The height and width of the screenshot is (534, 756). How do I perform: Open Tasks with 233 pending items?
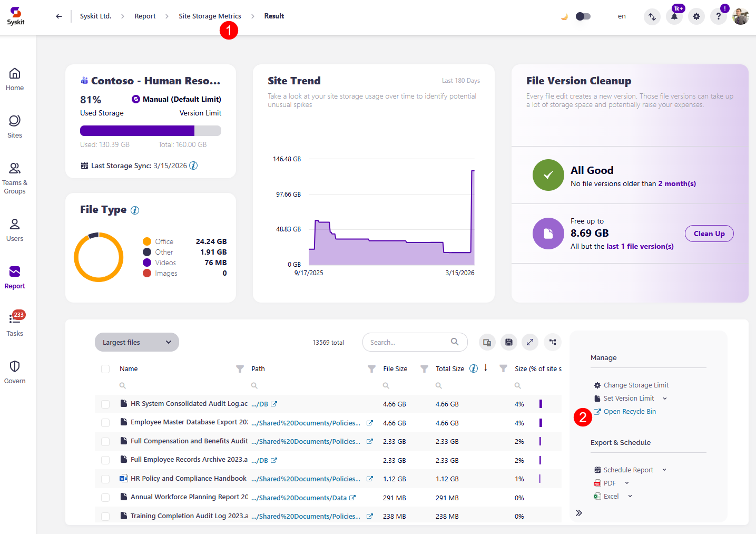coord(14,323)
